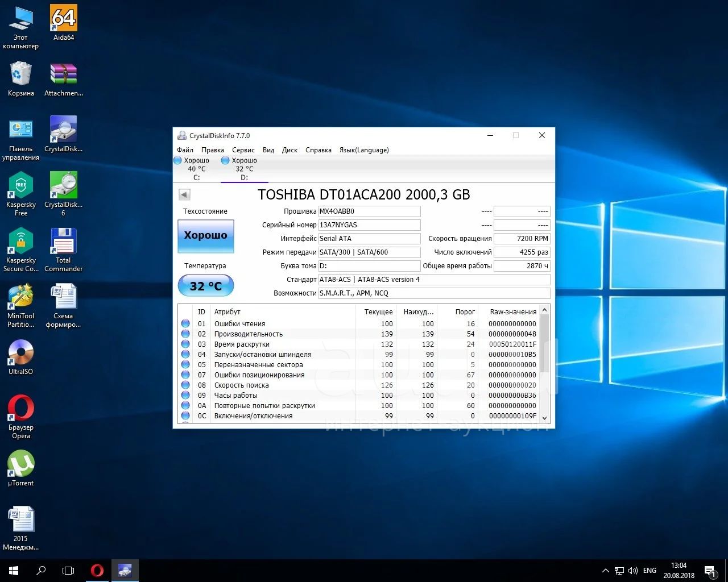
Task: Open Браузер Opera desktop shortcut
Action: pos(21,417)
